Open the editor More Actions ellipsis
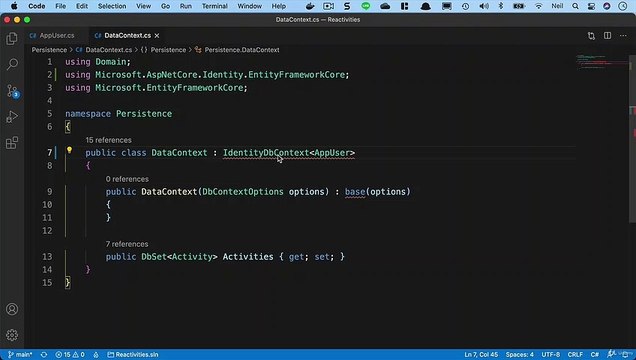This screenshot has height=360, width=636. [623, 36]
